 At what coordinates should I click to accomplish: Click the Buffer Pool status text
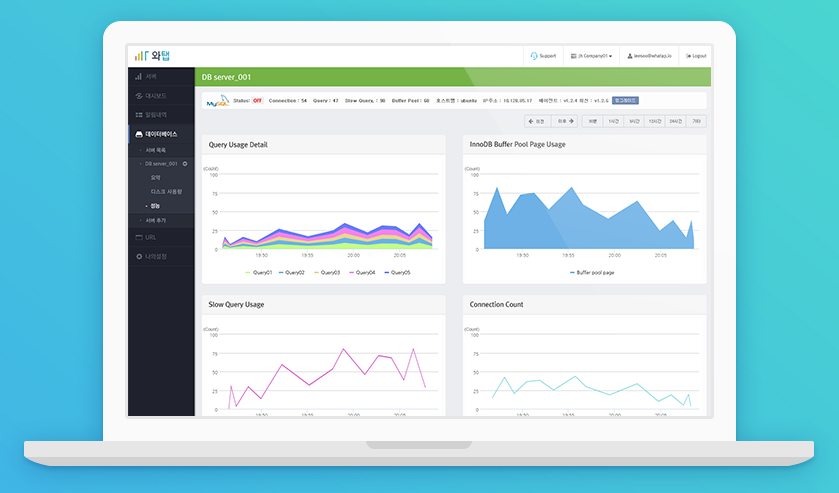(x=410, y=101)
